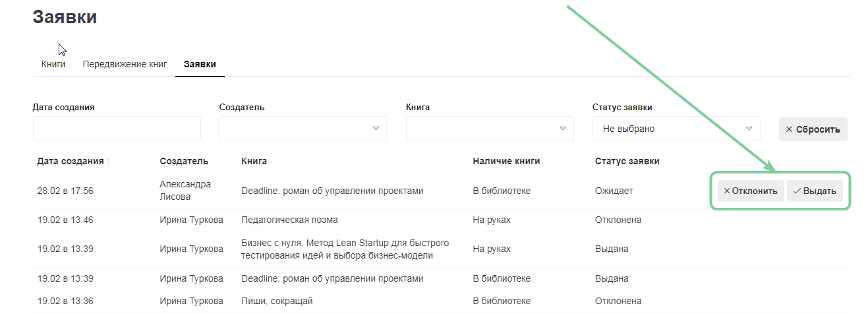
Task: Select the Заявки tab
Action: [200, 64]
